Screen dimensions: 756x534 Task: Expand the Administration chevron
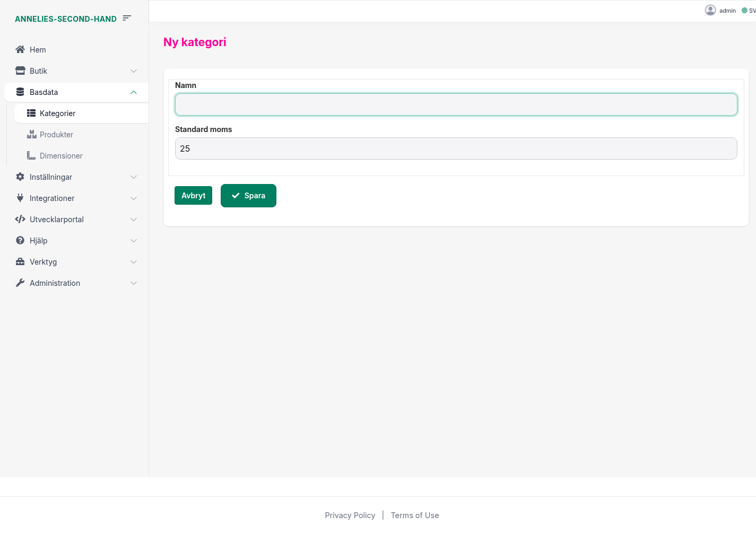point(134,283)
